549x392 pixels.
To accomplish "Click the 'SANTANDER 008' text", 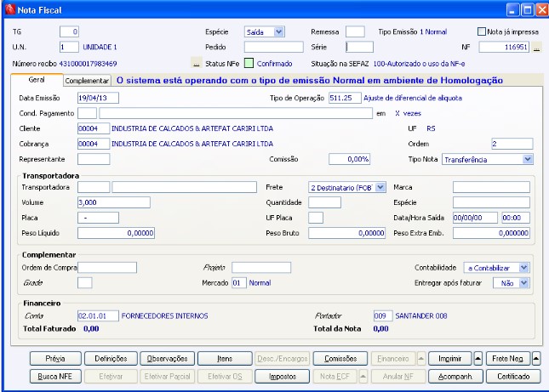I will (x=421, y=316).
